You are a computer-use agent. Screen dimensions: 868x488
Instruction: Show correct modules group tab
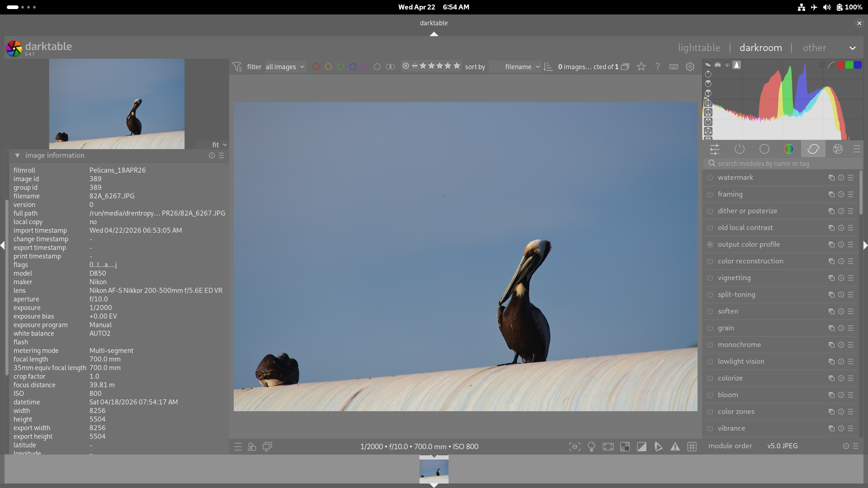(x=813, y=149)
